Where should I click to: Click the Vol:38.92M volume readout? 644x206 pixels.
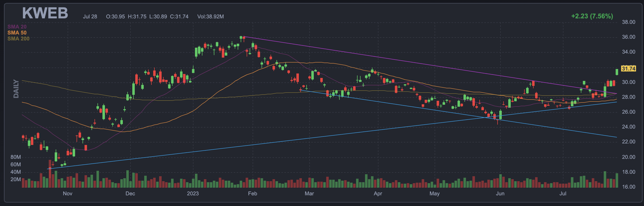(x=210, y=16)
